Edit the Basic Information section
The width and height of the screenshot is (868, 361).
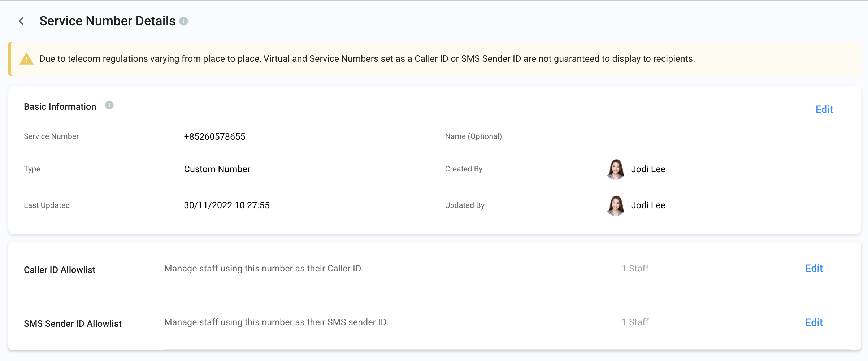[x=824, y=109]
